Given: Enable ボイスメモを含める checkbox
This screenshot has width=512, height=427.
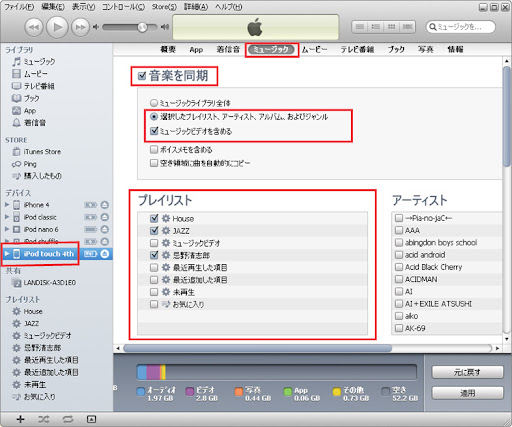Looking at the screenshot, I should click(x=154, y=149).
